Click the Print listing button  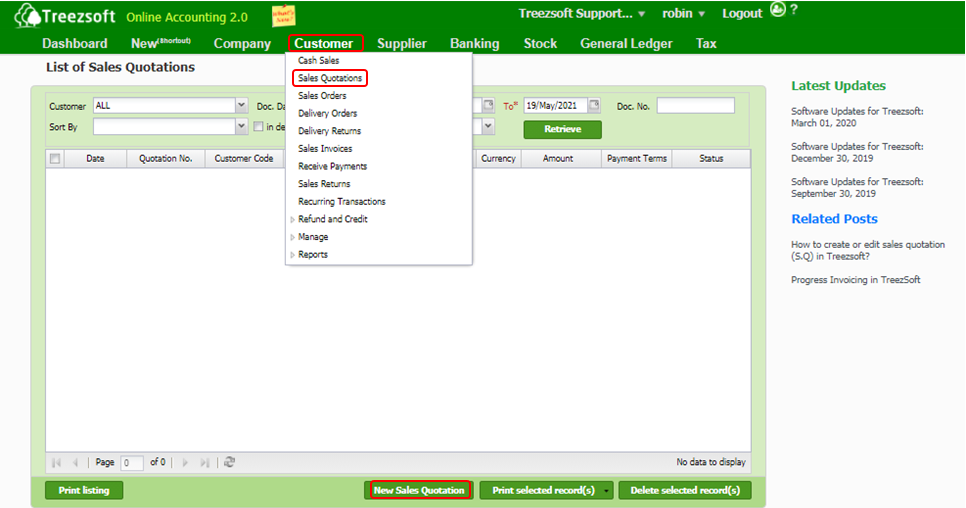tap(84, 491)
